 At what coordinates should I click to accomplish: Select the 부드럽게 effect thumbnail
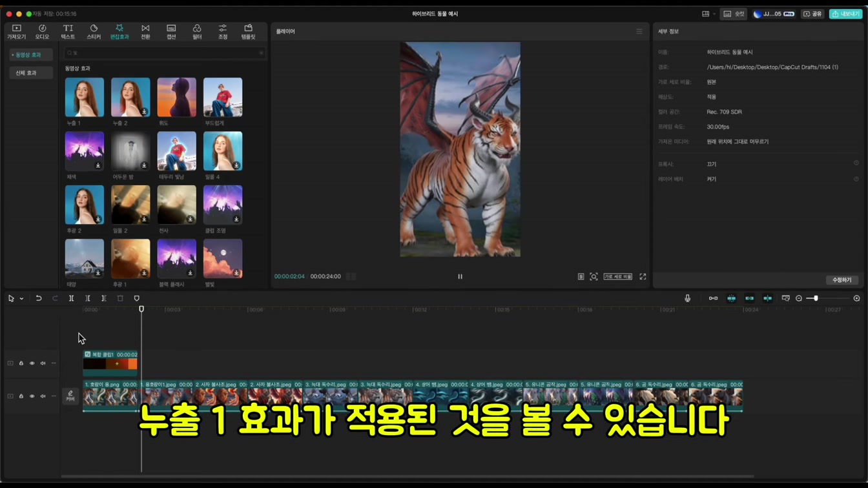point(223,97)
